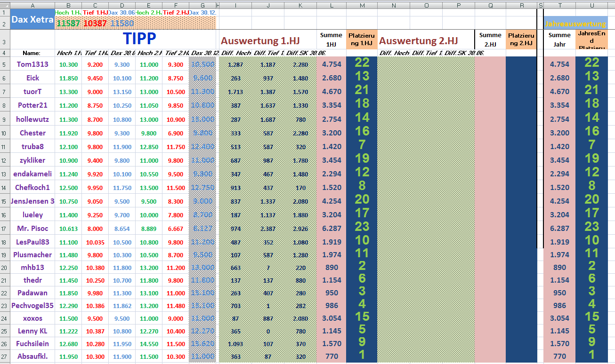Select Mr. Pisoc's Summe 1HJ value 6.287
Image resolution: width=615 pixels, height=364 pixels.
pyautogui.click(x=332, y=228)
